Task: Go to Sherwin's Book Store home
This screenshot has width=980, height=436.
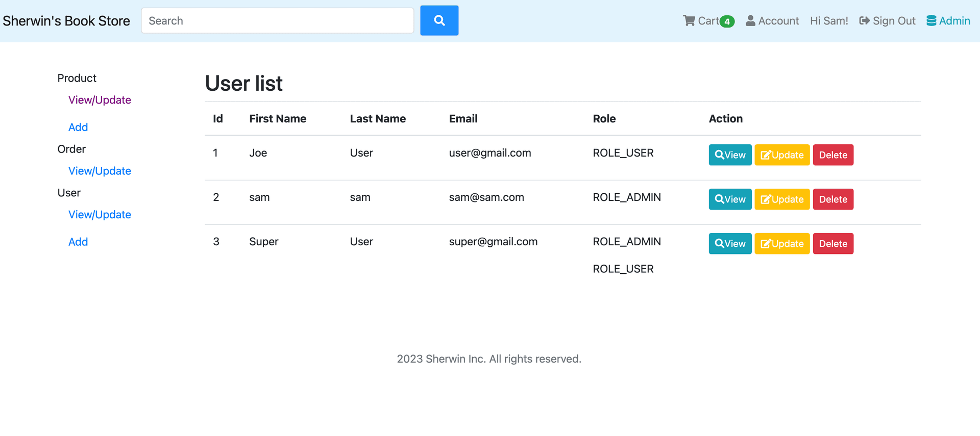Action: [66, 21]
